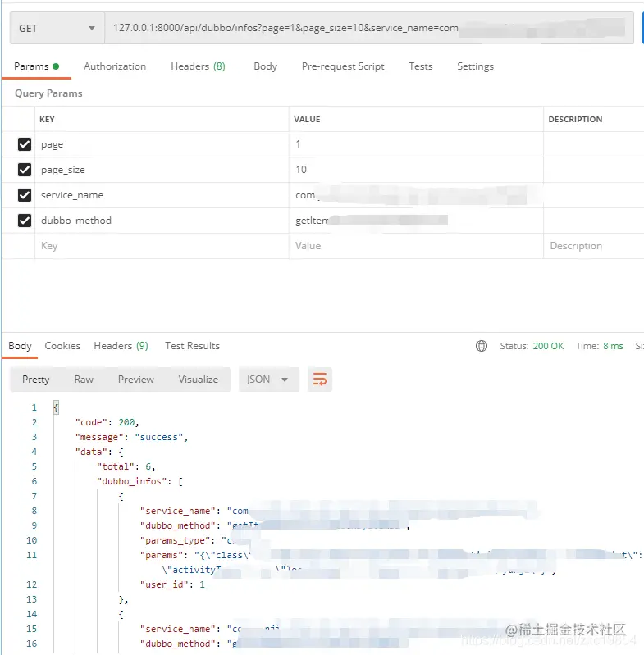Viewport: 644px width, 655px height.
Task: Select the Visualize response view
Action: coord(198,380)
